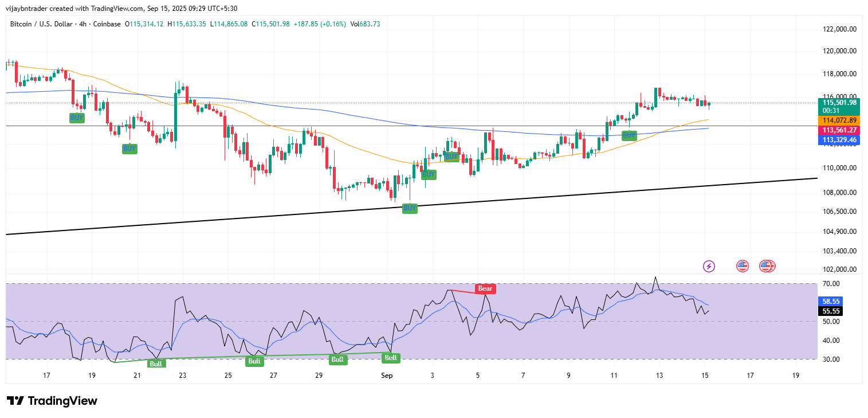Click the purple lightning bolt event icon
This screenshot has height=418, width=868.
point(709,266)
